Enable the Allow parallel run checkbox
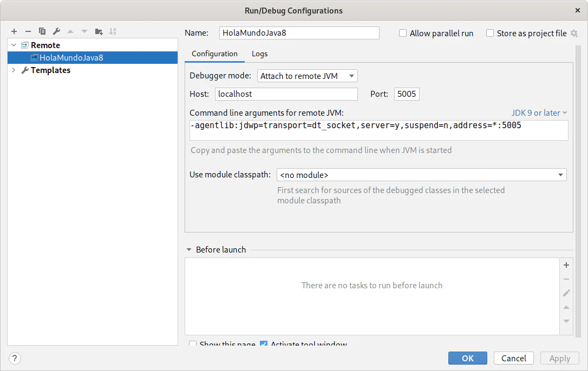The width and height of the screenshot is (588, 371). click(x=403, y=33)
